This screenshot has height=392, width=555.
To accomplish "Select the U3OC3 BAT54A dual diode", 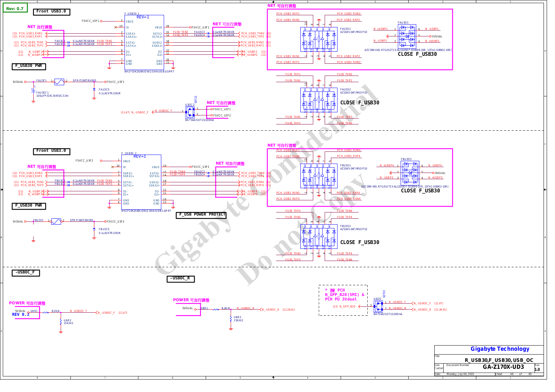I will tap(190, 112).
